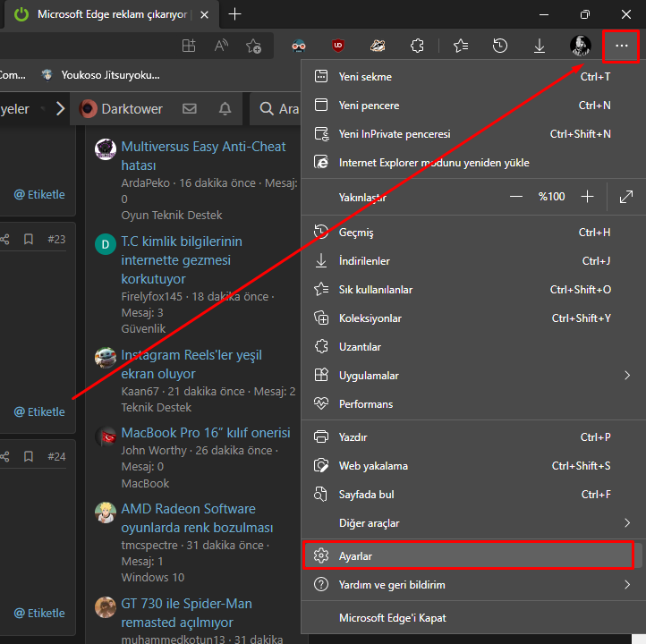Open Koleksiyonlar from the menu
Screen dimensions: 646x644
[x=473, y=318]
